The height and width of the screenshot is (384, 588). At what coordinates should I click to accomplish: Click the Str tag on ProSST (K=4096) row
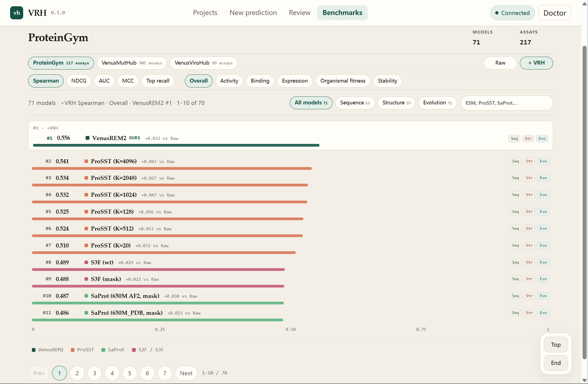(x=529, y=161)
